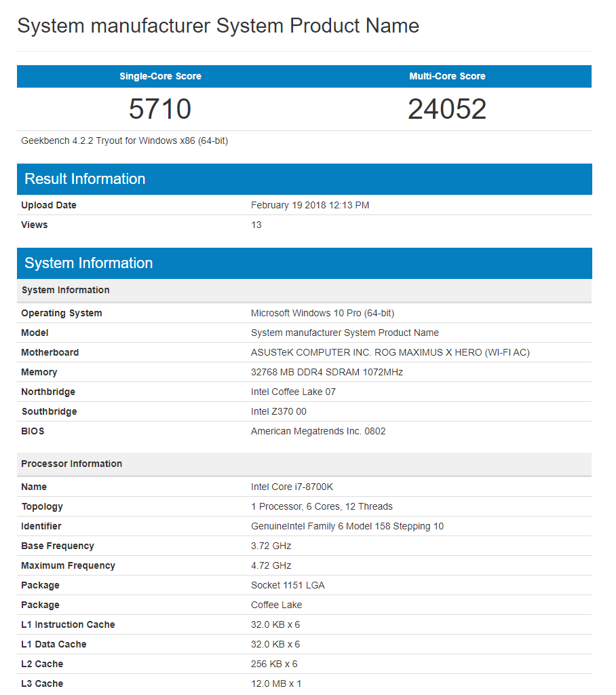The image size is (616, 695).
Task: Select the 'Upload Date' row label
Action: (x=49, y=205)
